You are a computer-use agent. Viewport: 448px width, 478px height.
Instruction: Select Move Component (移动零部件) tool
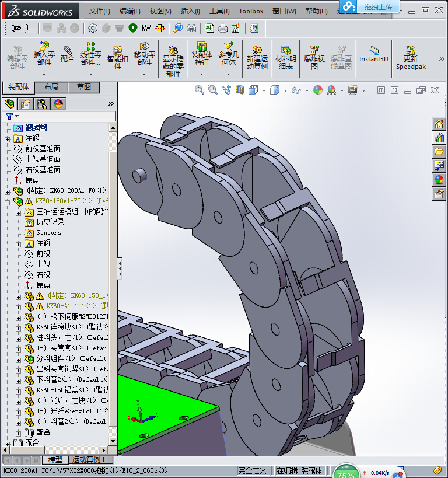145,54
